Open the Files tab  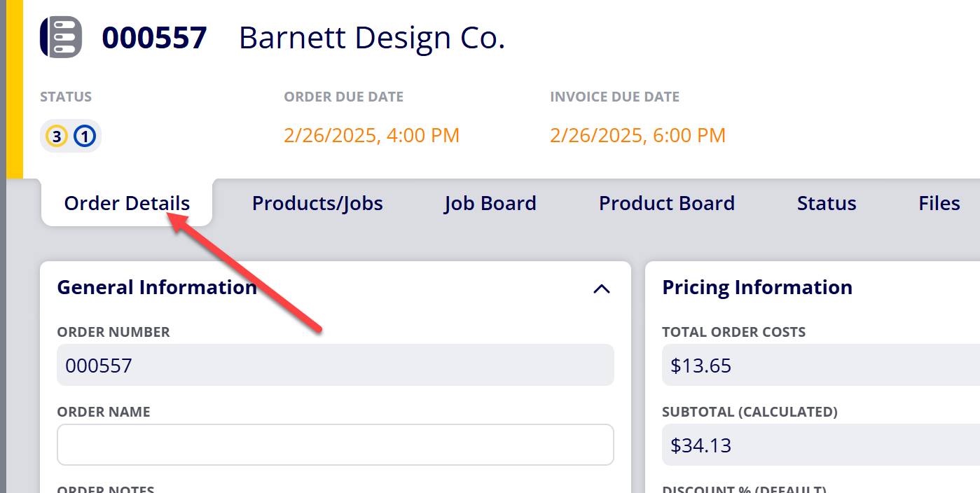pos(939,203)
